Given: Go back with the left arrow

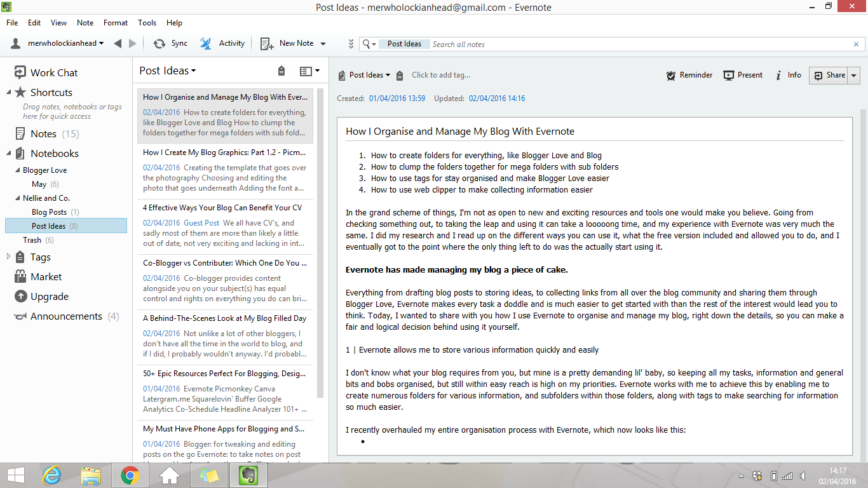Looking at the screenshot, I should tap(118, 43).
